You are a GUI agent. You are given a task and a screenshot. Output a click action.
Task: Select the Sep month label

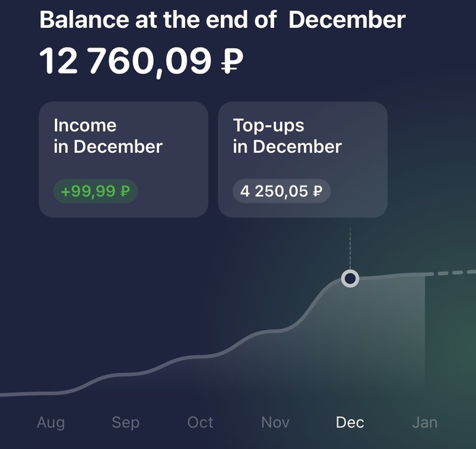(126, 423)
